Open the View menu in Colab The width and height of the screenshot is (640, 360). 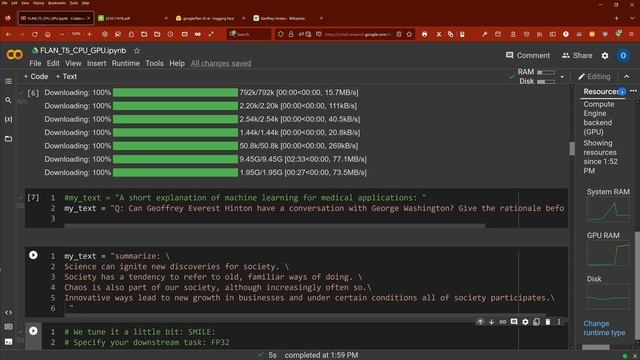coord(73,63)
